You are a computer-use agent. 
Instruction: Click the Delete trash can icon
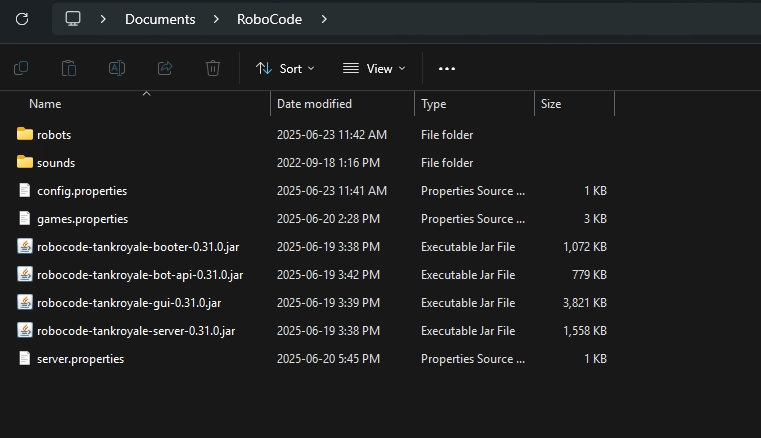point(213,68)
